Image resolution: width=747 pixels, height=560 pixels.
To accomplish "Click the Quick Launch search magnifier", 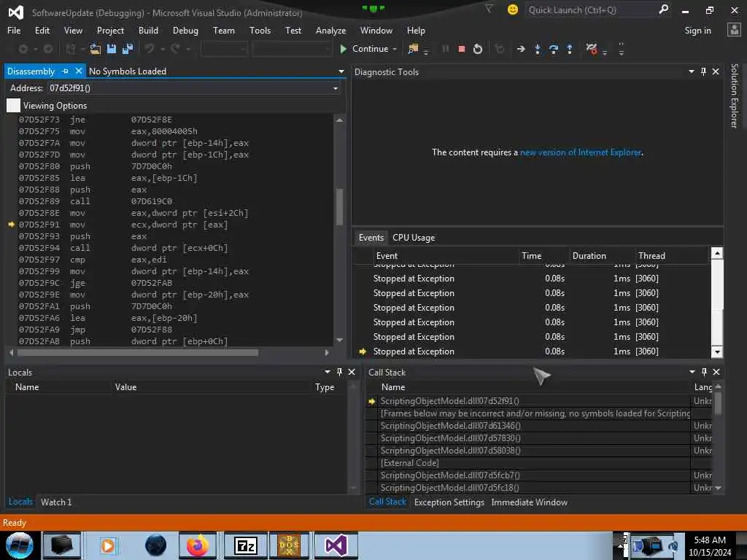I will (663, 9).
